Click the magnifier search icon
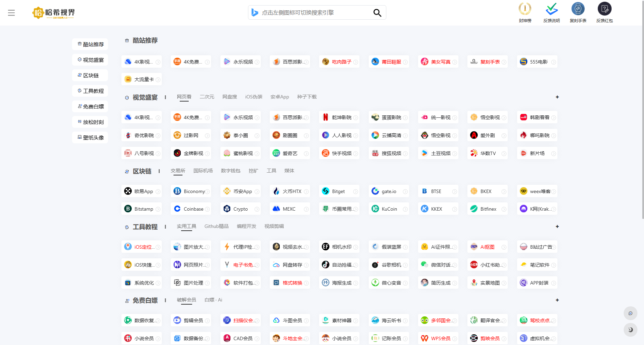The width and height of the screenshot is (644, 345). (x=377, y=13)
